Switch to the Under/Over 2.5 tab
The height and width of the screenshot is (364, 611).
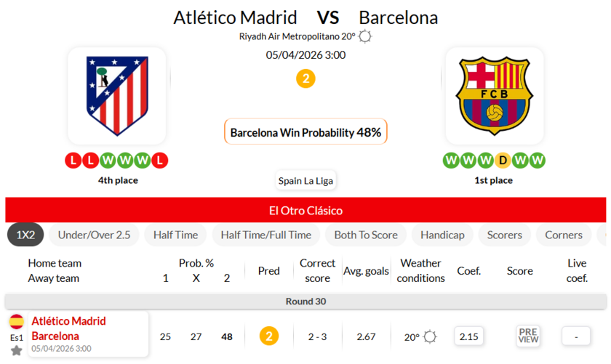94,235
